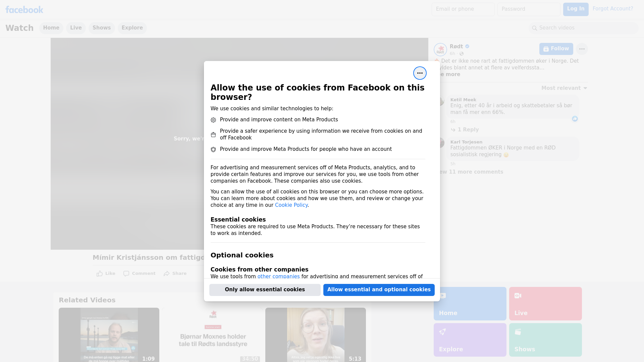Open the Explore tile with rocket icon

point(470,340)
